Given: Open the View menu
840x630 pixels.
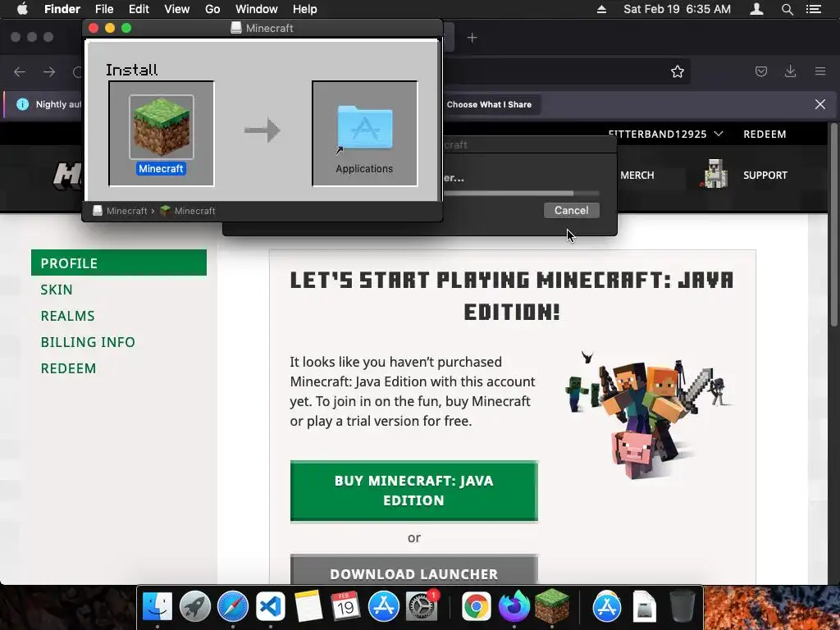Looking at the screenshot, I should 177,9.
